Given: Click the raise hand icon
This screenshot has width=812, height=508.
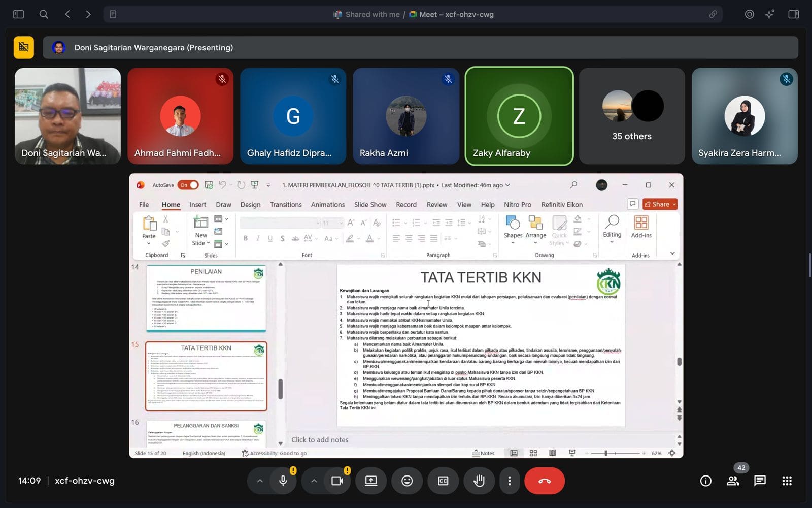Looking at the screenshot, I should point(479,481).
